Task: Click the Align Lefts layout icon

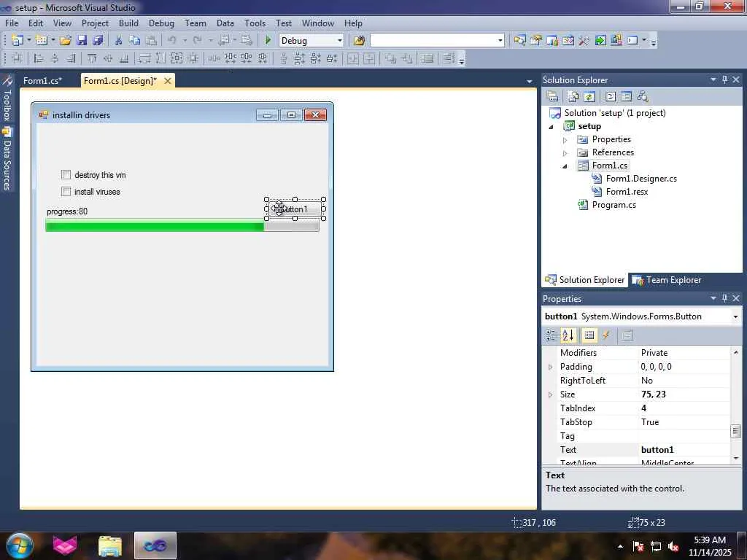Action: click(x=39, y=58)
